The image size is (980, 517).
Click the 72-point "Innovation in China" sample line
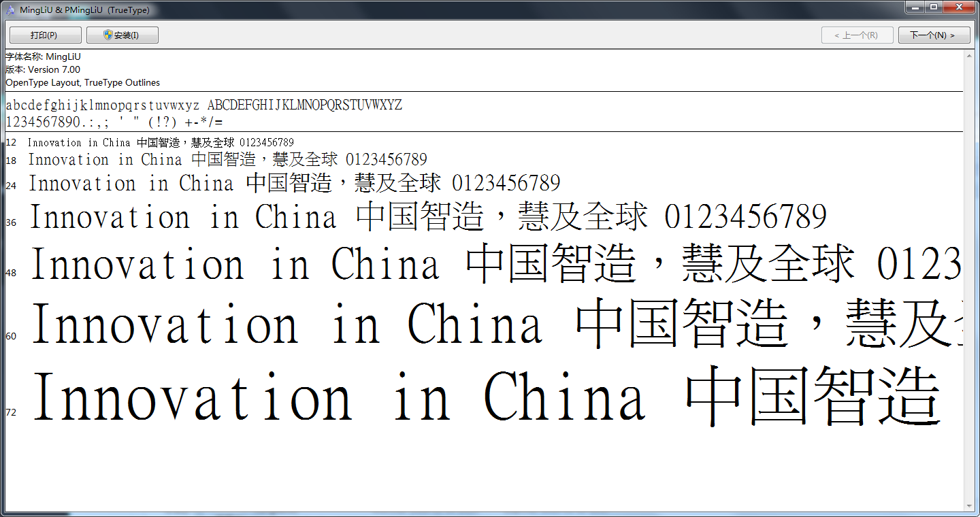[487, 397]
